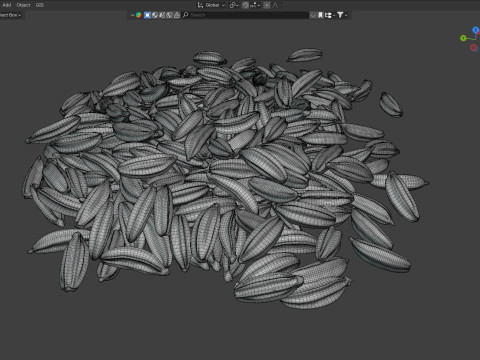
Task: Click the third filter icon in the row
Action: tap(162, 15)
